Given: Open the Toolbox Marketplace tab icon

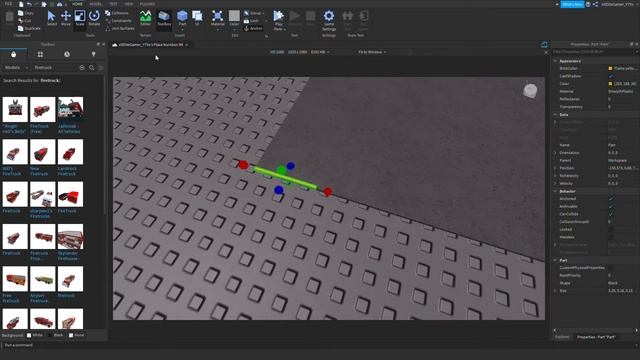Looking at the screenshot, I should point(13,54).
